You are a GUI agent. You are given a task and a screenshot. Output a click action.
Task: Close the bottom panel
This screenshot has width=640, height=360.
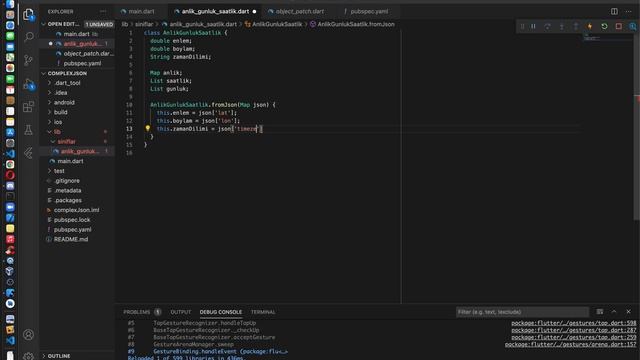[629, 311]
